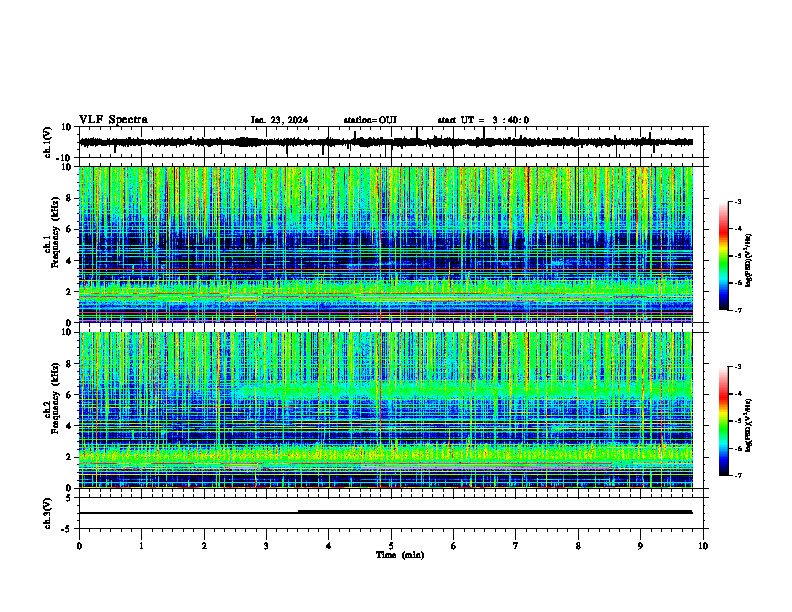Screen dimensions: 792x612
Task: Click the "6" frequency tick of ch.2 spectrogram
Action: [69, 394]
